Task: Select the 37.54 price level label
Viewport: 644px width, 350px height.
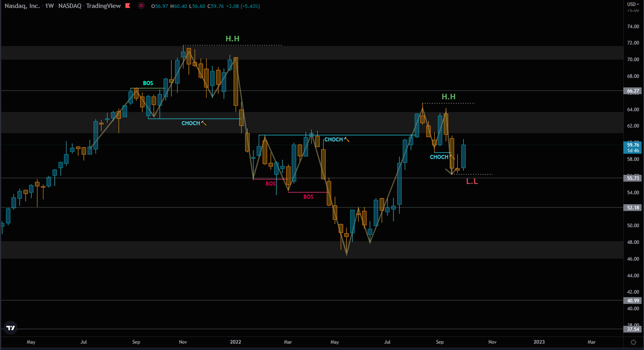Action: coord(632,329)
